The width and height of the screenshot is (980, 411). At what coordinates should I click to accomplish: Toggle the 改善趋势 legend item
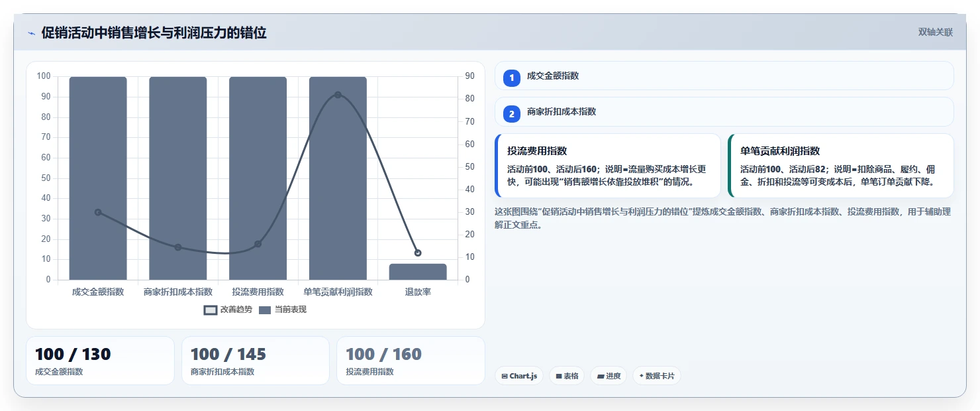228,310
